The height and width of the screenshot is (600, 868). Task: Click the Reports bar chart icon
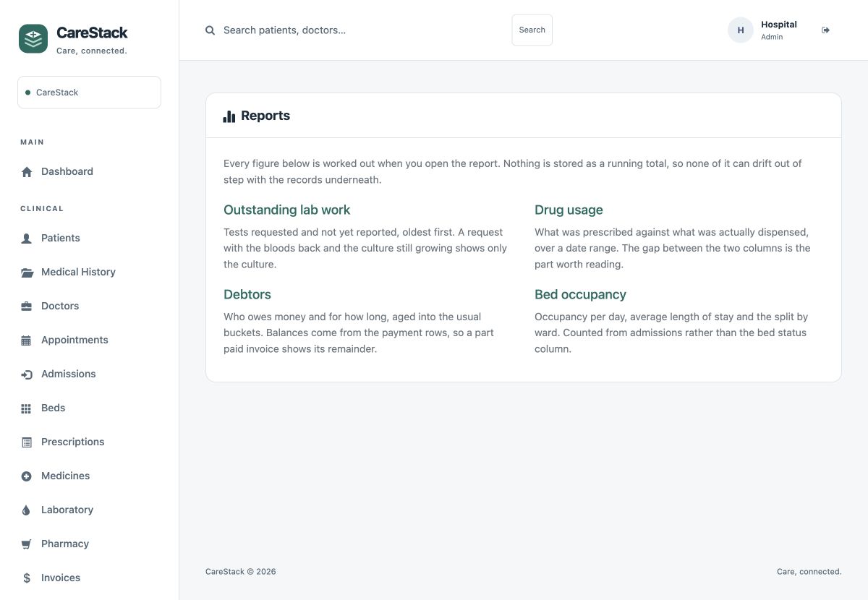coord(229,116)
